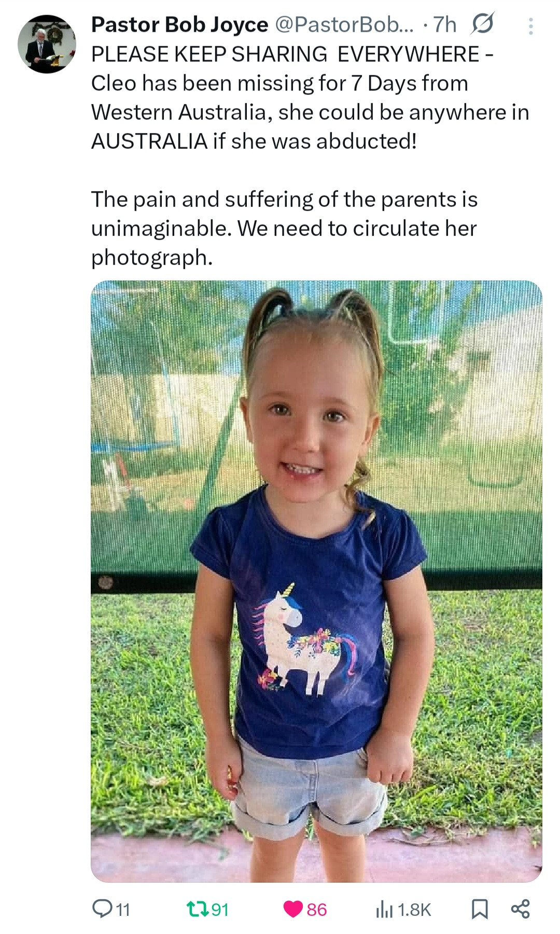Open the Grok explain-post icon
560x934 pixels.
(x=482, y=24)
